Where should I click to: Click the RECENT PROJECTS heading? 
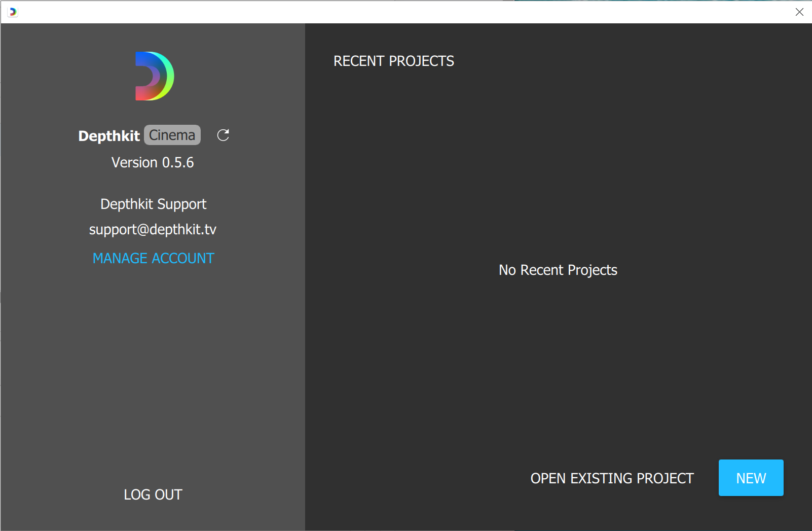[393, 61]
